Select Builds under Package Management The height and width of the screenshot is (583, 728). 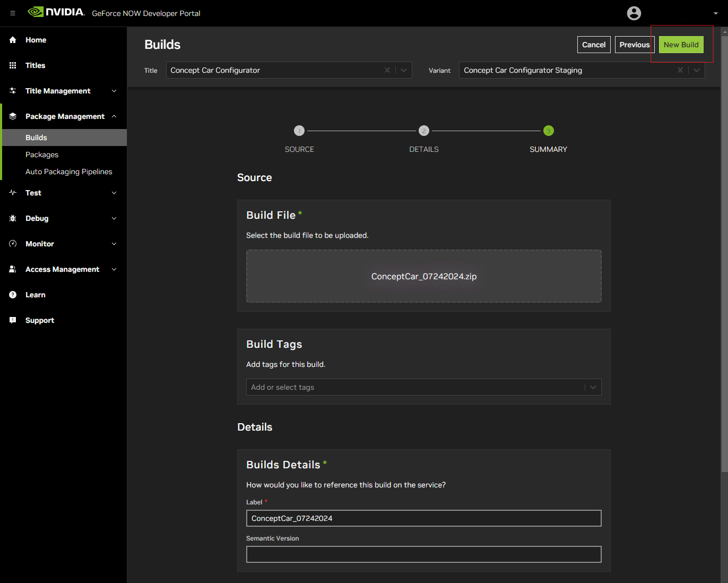(64, 138)
